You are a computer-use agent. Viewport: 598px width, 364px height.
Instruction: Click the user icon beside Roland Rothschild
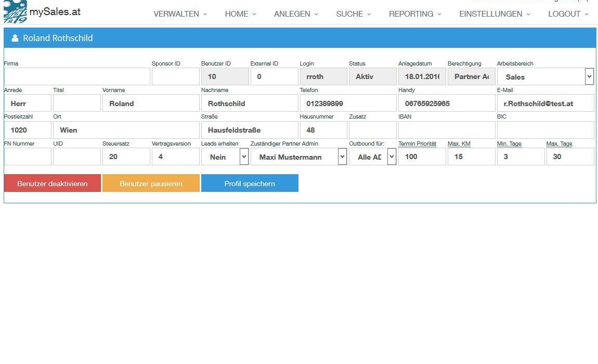click(x=15, y=38)
